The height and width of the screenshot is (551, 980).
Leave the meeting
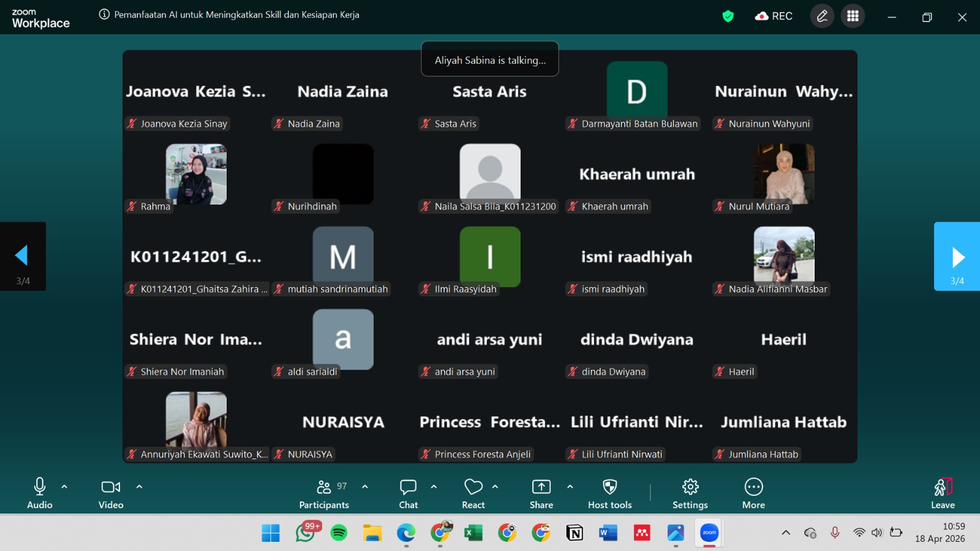click(943, 493)
